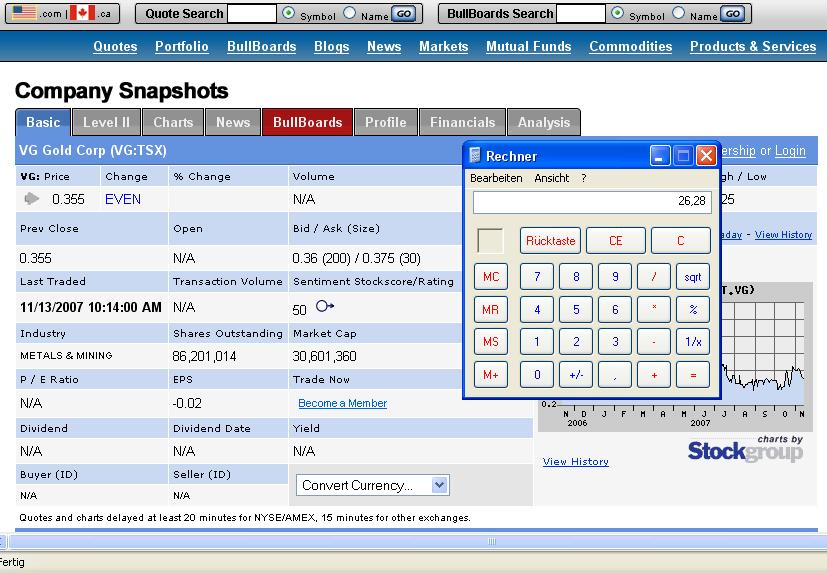Open News in the navigation bar
This screenshot has width=827, height=573.
384,46
